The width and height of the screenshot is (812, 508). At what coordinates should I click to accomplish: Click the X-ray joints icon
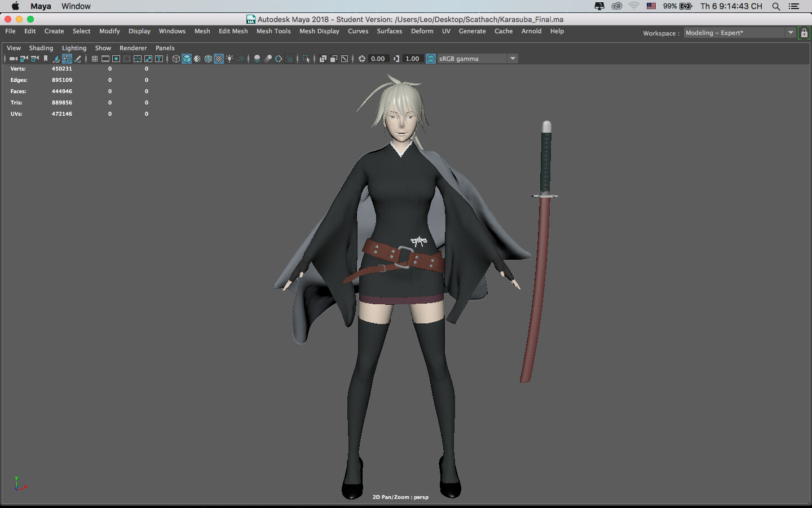coord(345,59)
